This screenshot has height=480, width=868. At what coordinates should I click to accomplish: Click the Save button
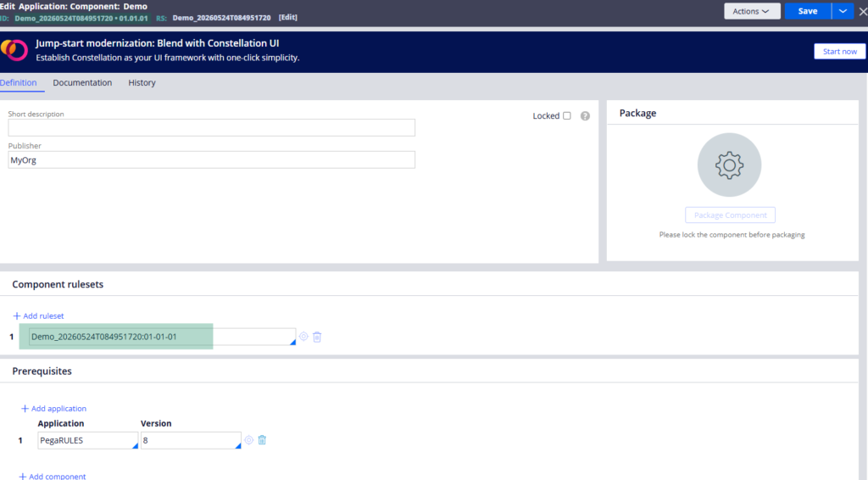pos(808,11)
